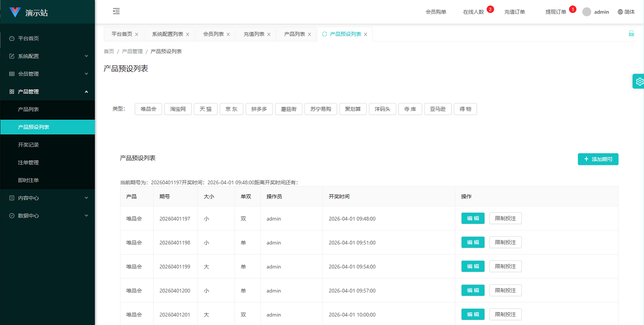This screenshot has height=325, width=644.
Task: Switch to the 会员列表 tab
Action: pyautogui.click(x=213, y=34)
